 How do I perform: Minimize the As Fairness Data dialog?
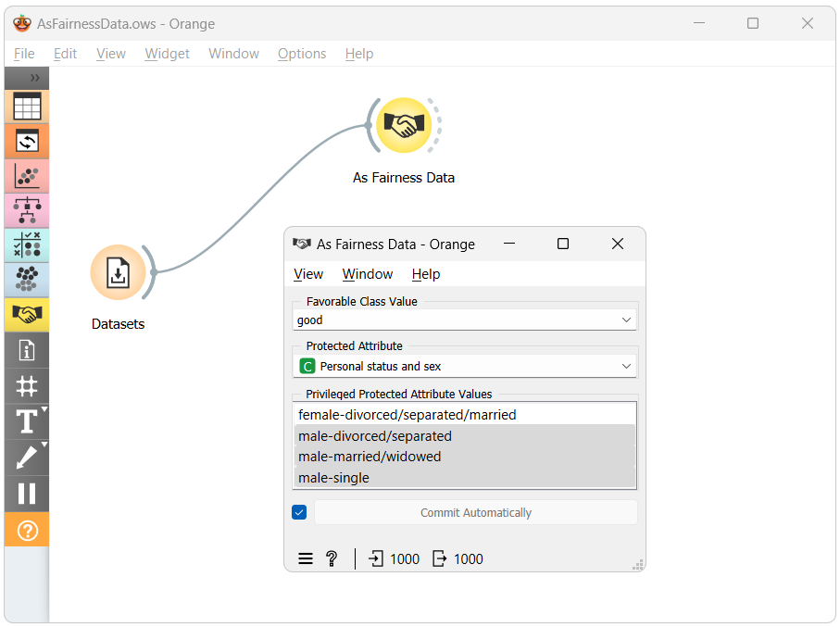[509, 244]
